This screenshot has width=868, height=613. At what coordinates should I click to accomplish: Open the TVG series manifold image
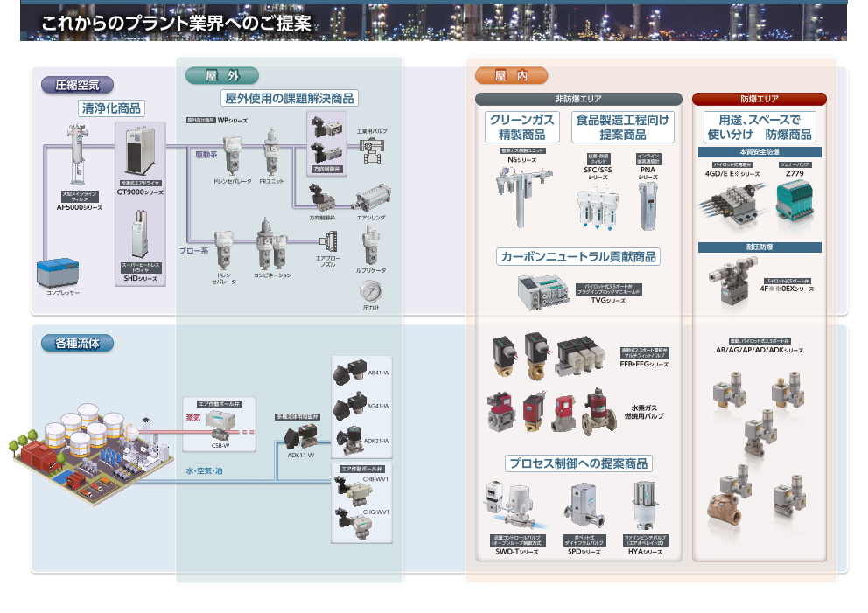click(x=543, y=291)
